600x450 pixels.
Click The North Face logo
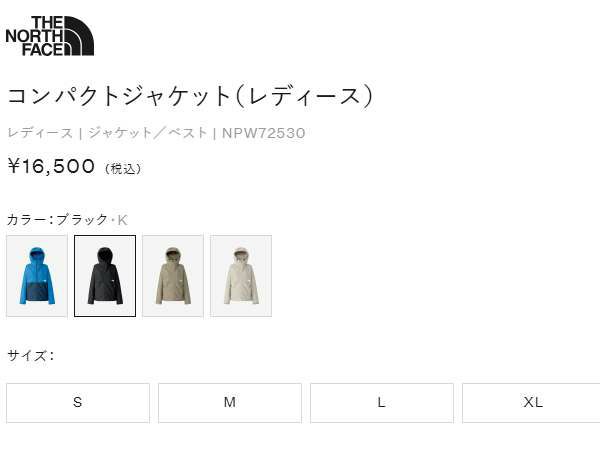click(50, 36)
